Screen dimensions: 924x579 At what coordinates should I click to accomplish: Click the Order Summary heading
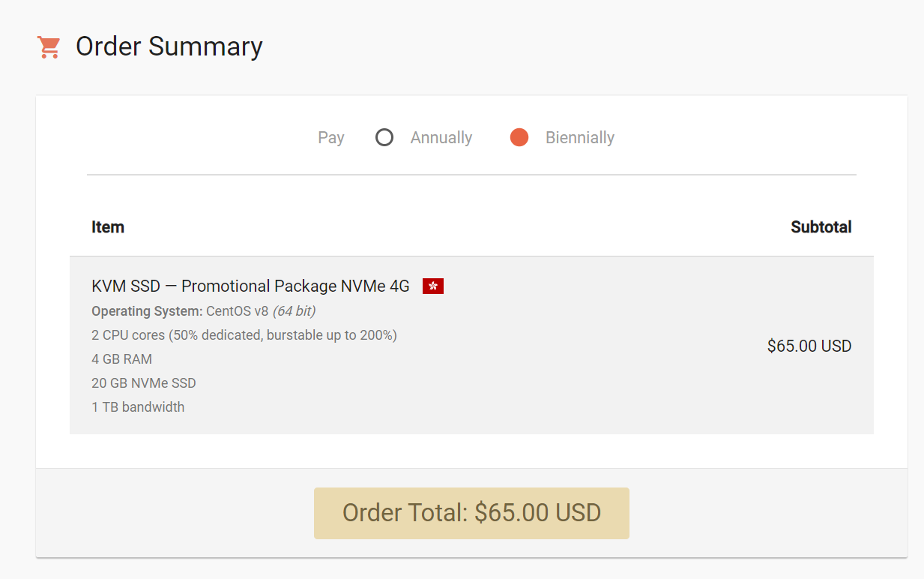pos(169,46)
